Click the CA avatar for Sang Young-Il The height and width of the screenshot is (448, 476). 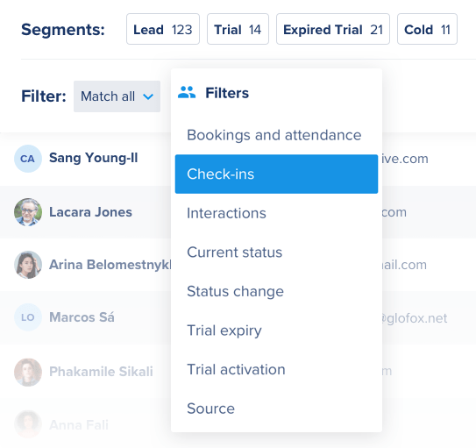coord(28,159)
